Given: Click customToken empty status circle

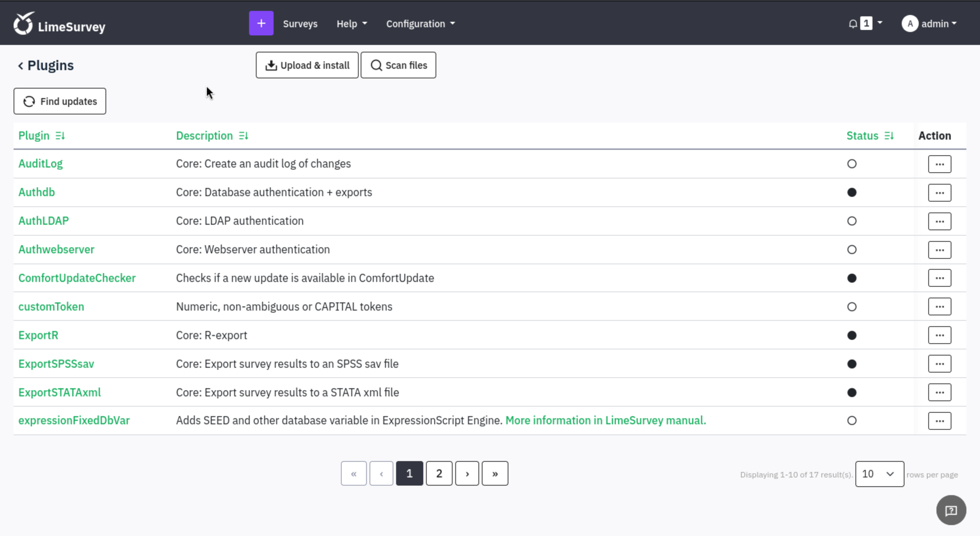Looking at the screenshot, I should pyautogui.click(x=852, y=307).
